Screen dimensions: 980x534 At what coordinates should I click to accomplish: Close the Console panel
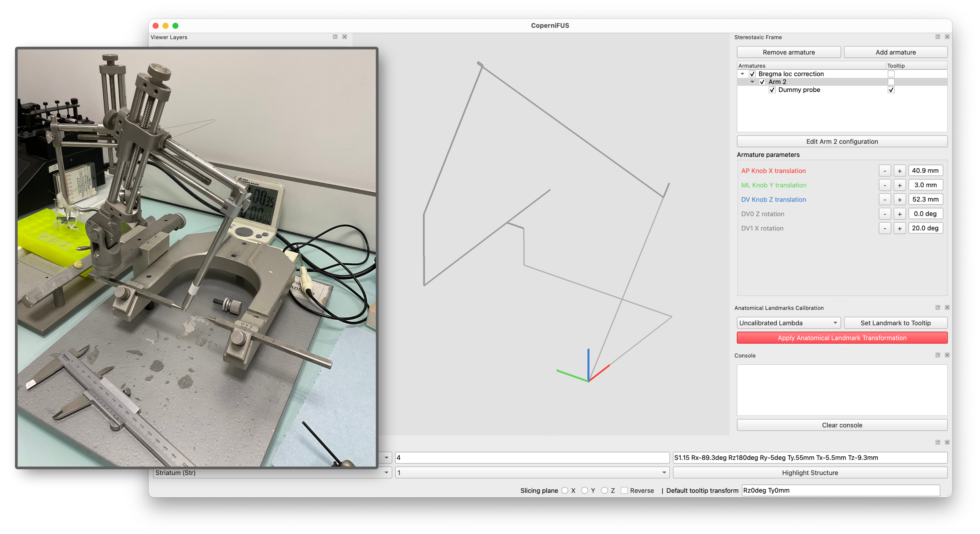pos(947,355)
